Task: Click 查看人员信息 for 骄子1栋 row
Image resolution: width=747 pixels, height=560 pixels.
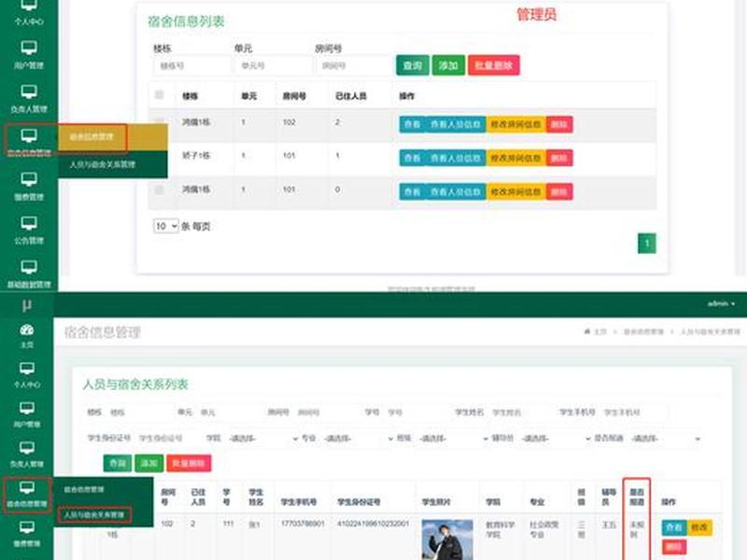Action: [x=456, y=158]
